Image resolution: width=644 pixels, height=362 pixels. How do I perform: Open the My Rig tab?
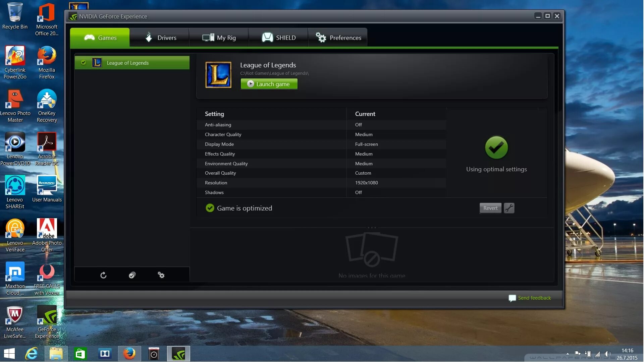[x=219, y=38]
